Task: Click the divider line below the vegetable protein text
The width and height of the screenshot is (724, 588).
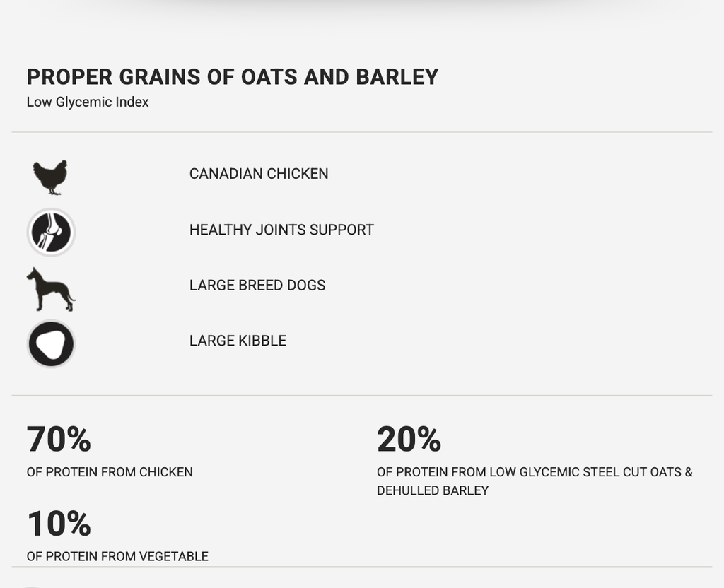Action: point(362,566)
